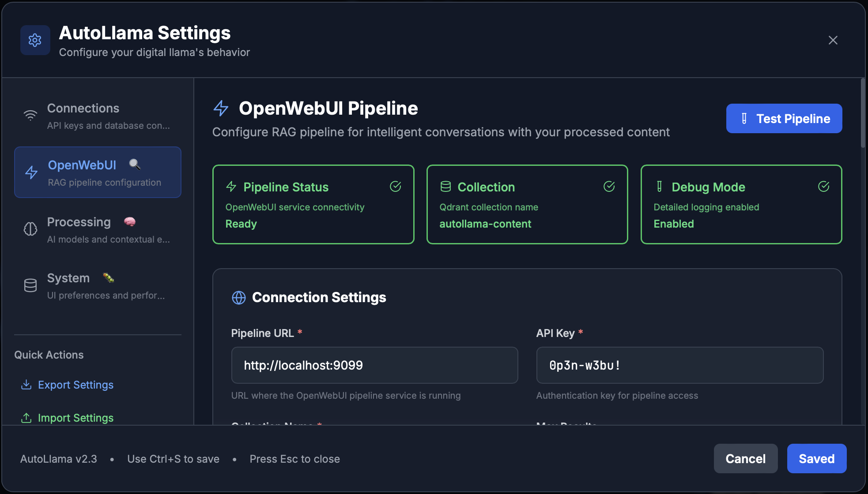
Task: Close the AutoLlama Settings dialog
Action: [833, 40]
